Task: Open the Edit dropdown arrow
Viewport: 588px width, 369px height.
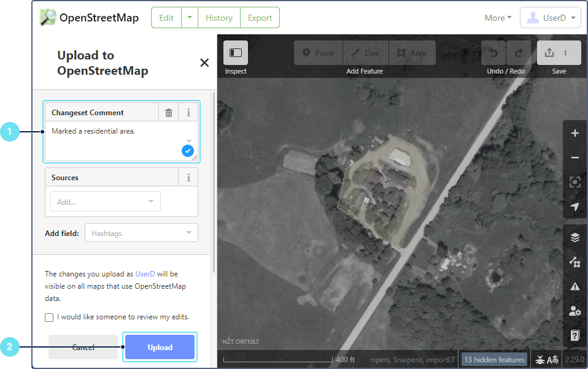Action: (190, 18)
